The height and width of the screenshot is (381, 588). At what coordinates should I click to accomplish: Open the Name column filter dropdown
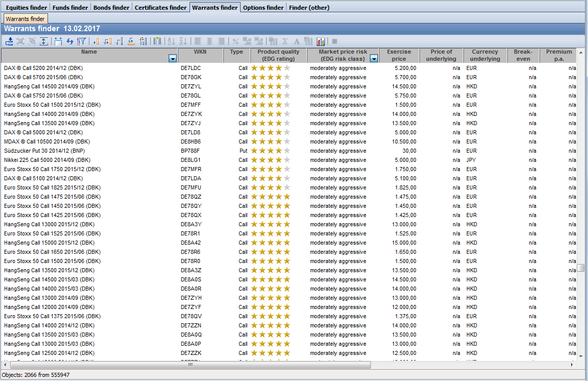click(x=172, y=59)
